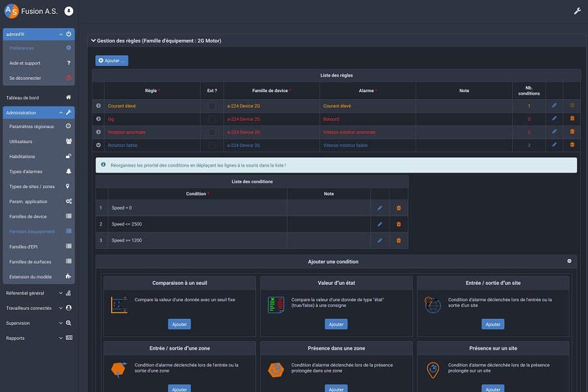The image size is (588, 392).
Task: Delete the Gg rule trash icon
Action: [x=572, y=118]
